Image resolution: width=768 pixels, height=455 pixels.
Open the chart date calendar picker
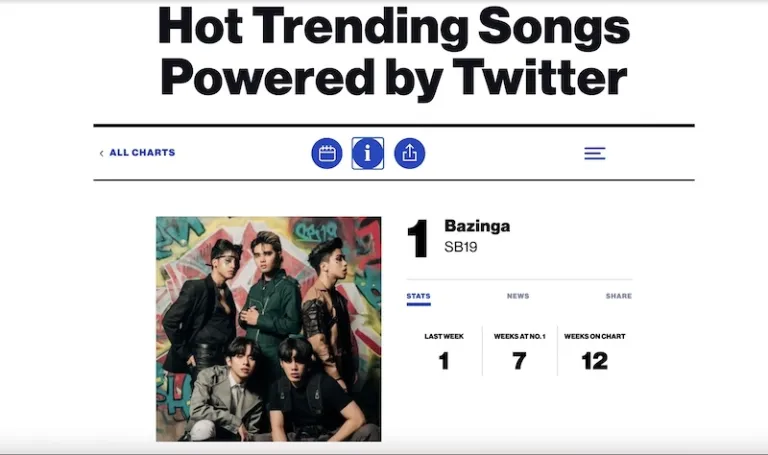pyautogui.click(x=327, y=153)
